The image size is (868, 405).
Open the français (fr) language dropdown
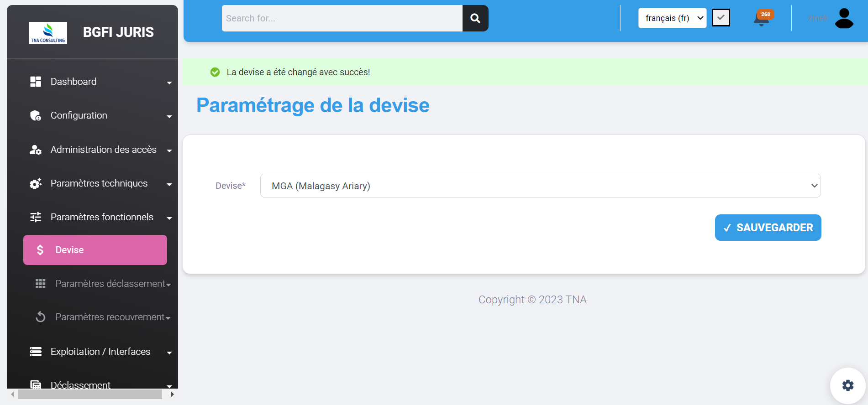[672, 18]
